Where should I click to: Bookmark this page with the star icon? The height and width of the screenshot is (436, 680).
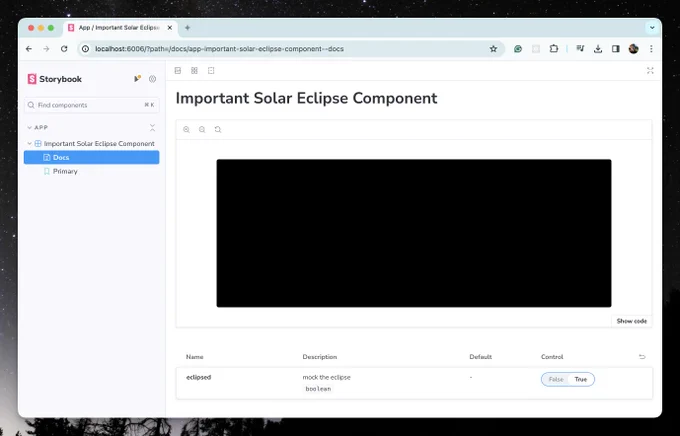click(x=493, y=49)
